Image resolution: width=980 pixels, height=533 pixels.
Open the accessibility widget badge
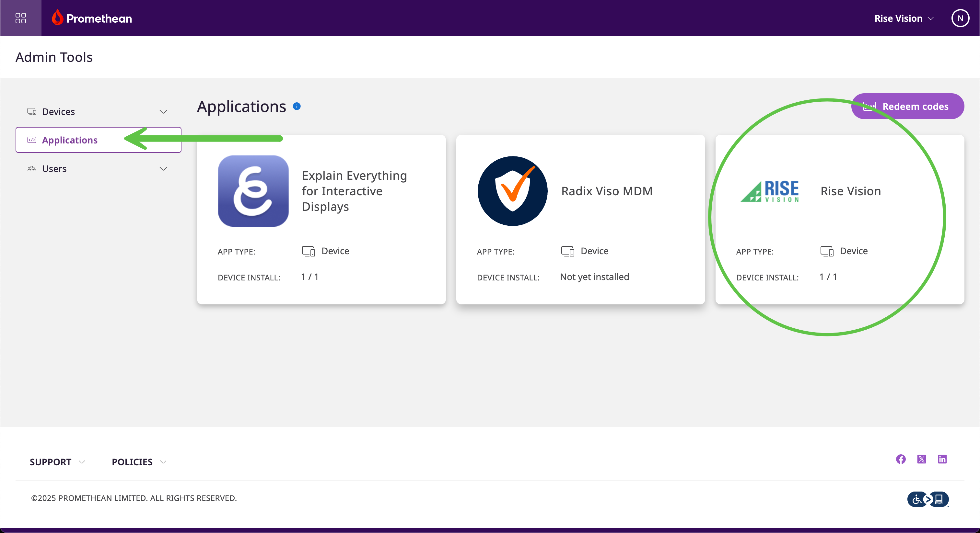click(x=928, y=499)
